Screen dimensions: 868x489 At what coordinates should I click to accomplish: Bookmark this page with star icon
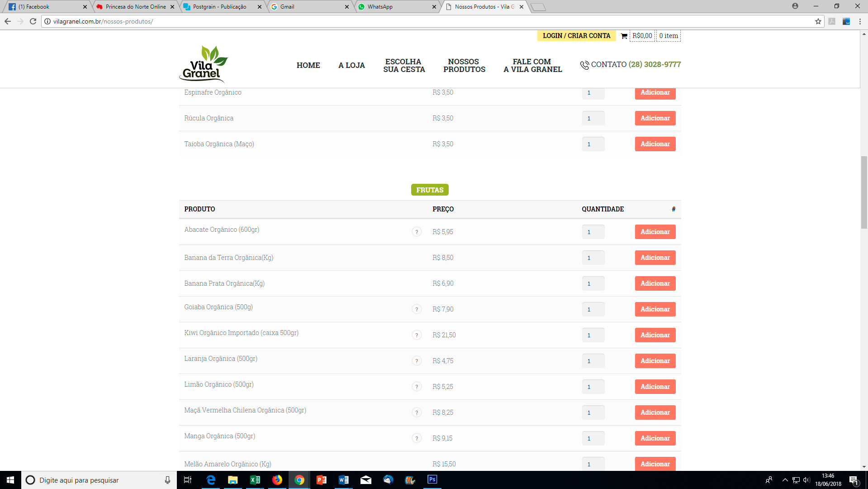pyautogui.click(x=818, y=21)
